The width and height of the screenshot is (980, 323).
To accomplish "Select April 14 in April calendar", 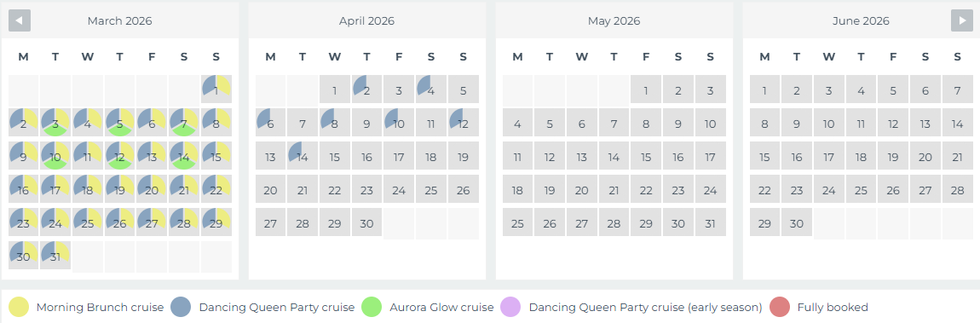I will [303, 156].
